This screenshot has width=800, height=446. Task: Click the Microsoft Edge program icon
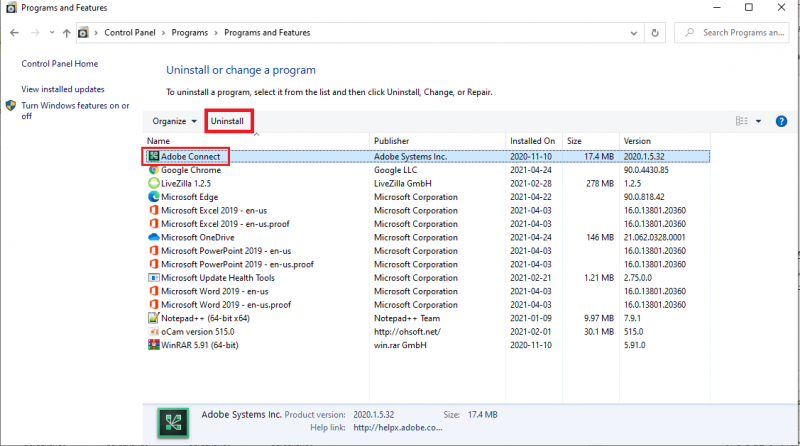click(153, 197)
